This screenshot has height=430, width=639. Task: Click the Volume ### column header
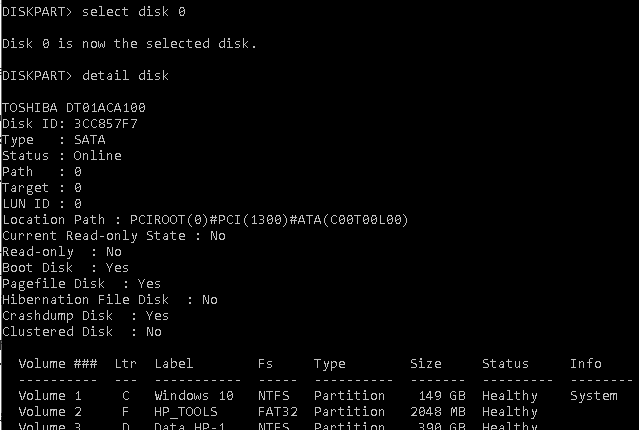click(58, 363)
